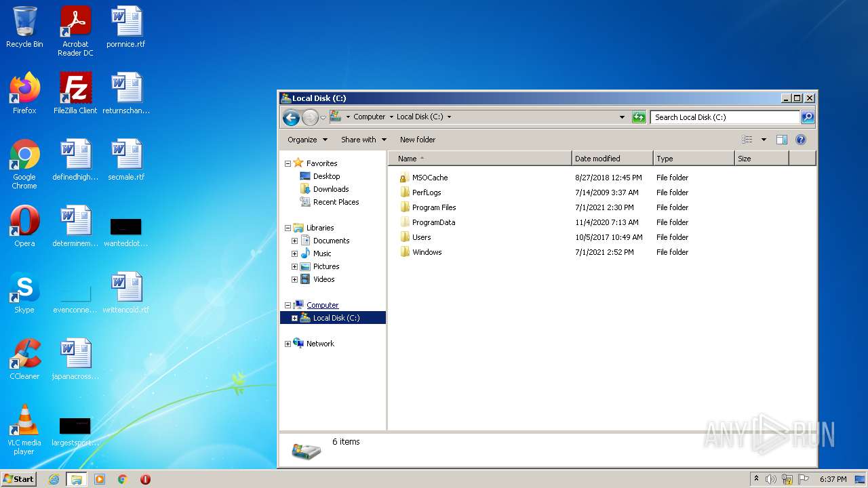Select the secmale.rtf desktop file
This screenshot has width=868, height=488.
click(x=126, y=160)
